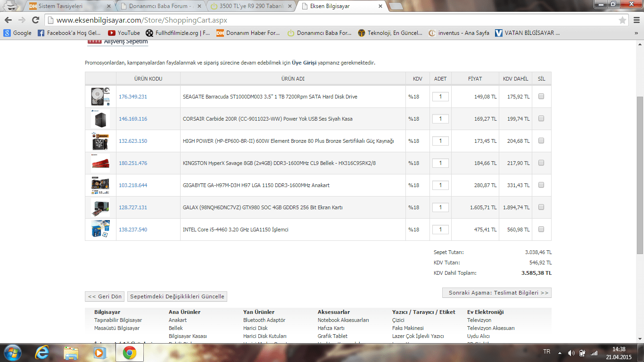
Task: Open Windows Media Player from the taskbar
Action: coord(99,353)
